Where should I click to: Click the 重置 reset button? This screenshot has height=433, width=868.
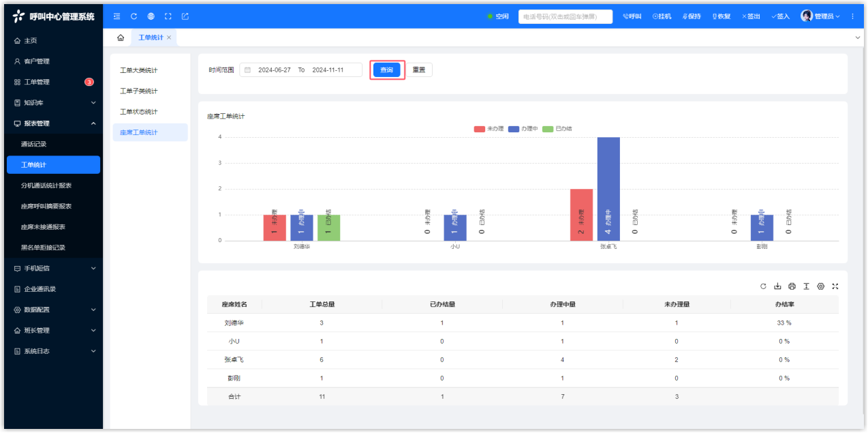click(418, 70)
